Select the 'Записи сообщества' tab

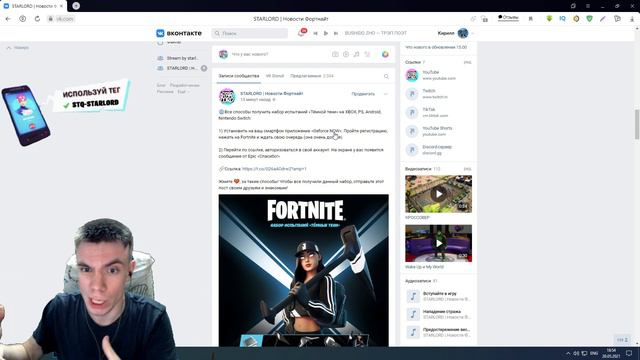coord(239,76)
